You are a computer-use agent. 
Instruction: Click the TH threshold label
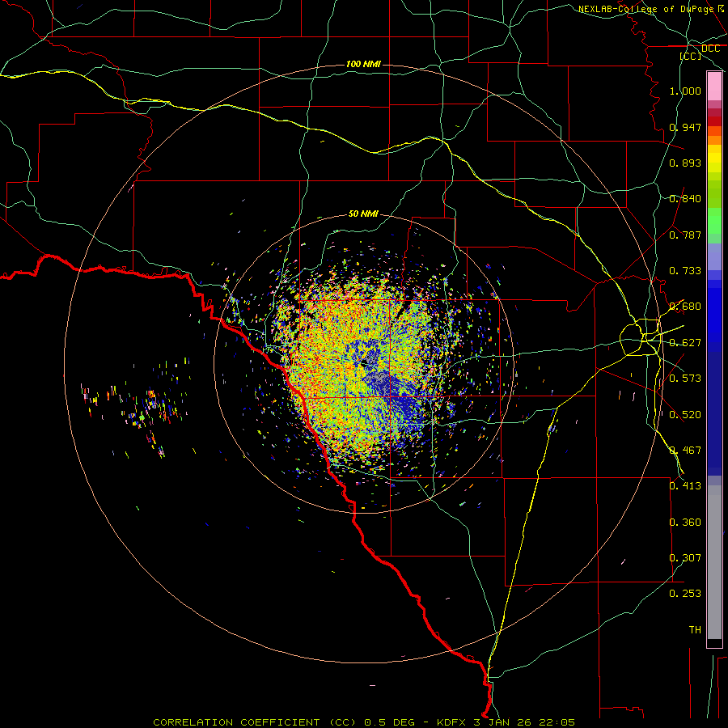point(695,630)
